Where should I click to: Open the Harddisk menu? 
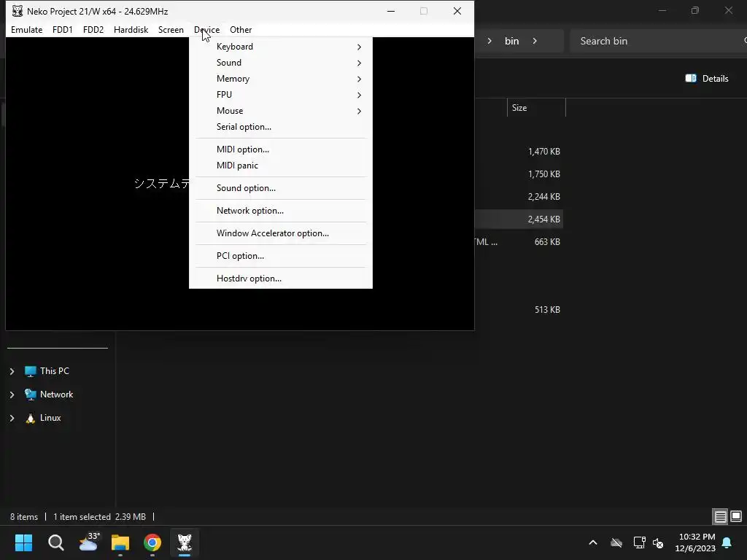tap(131, 29)
